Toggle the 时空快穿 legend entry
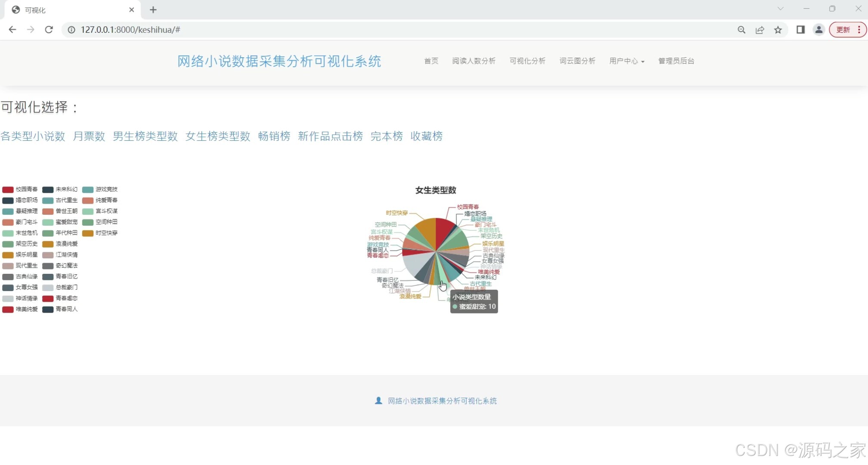The height and width of the screenshot is (465, 868). click(x=100, y=233)
